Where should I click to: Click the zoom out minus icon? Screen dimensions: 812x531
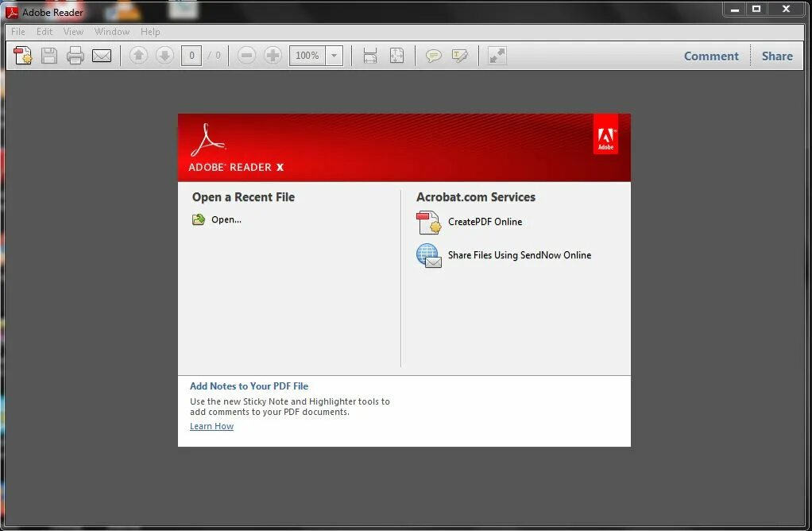[246, 56]
